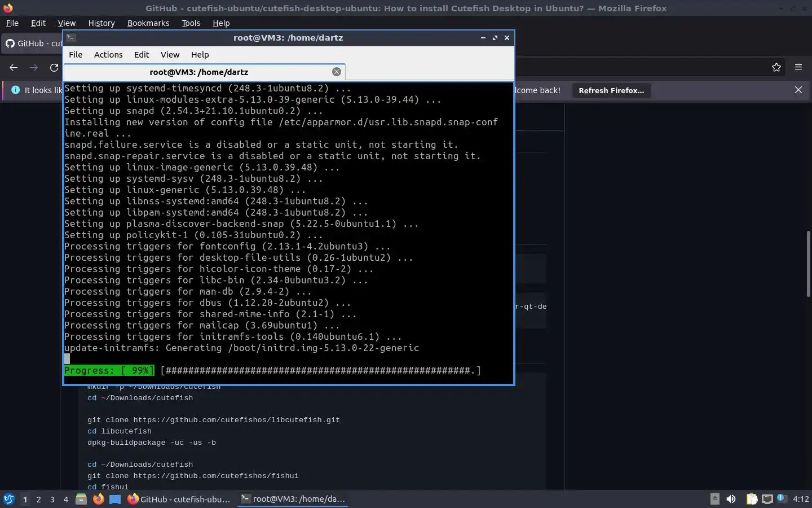Viewport: 812px width, 508px height.
Task: Open Firefox Help menu
Action: click(x=221, y=23)
